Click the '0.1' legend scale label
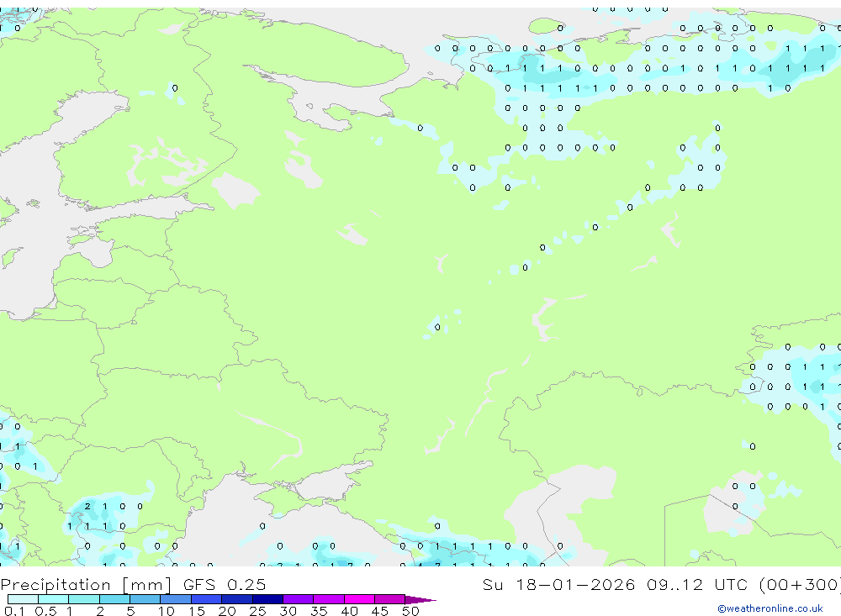Image resolution: width=841 pixels, height=616 pixels. 14,611
